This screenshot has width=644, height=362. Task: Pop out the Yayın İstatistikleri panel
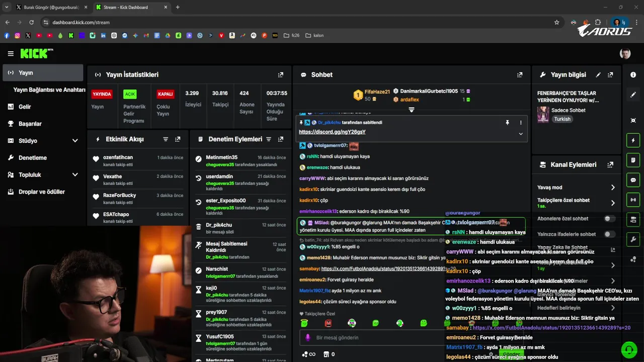pyautogui.click(x=281, y=75)
